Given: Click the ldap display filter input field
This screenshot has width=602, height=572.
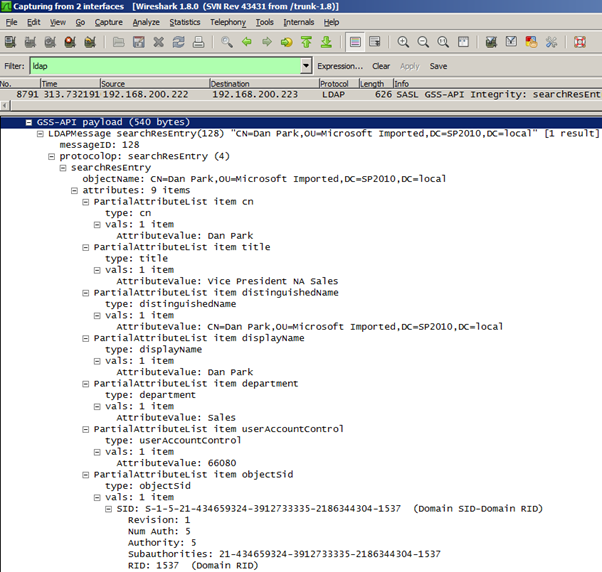Looking at the screenshot, I should point(165,66).
